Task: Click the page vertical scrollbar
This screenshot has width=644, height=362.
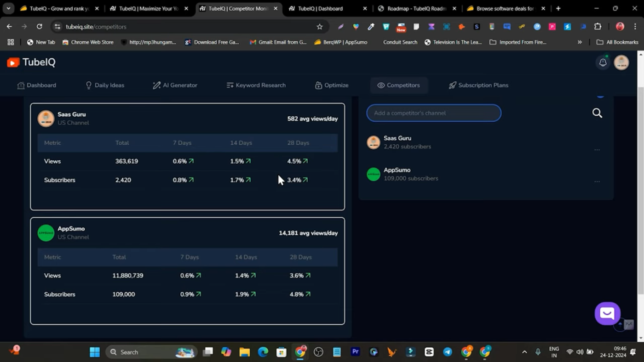Action: click(640, 191)
